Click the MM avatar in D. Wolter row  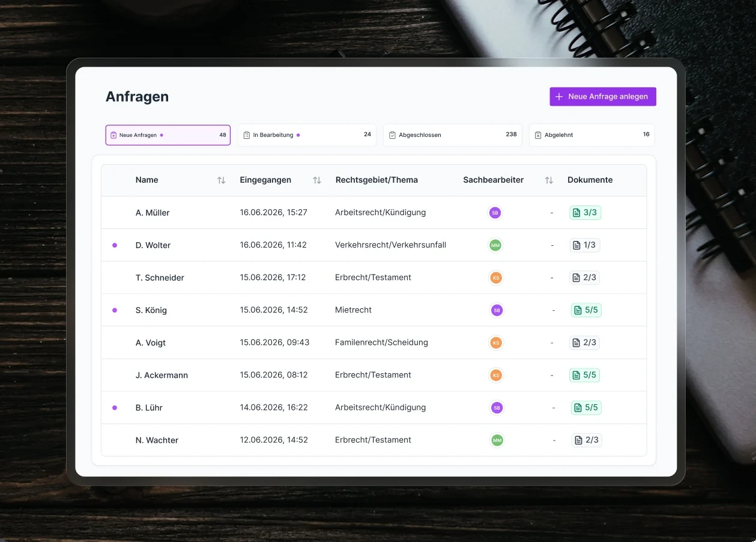click(495, 245)
